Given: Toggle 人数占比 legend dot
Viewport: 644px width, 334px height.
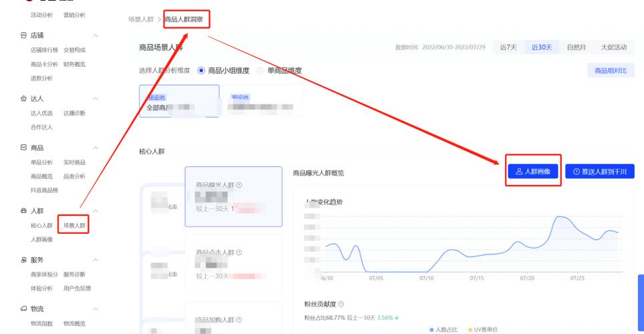Looking at the screenshot, I should [x=432, y=329].
